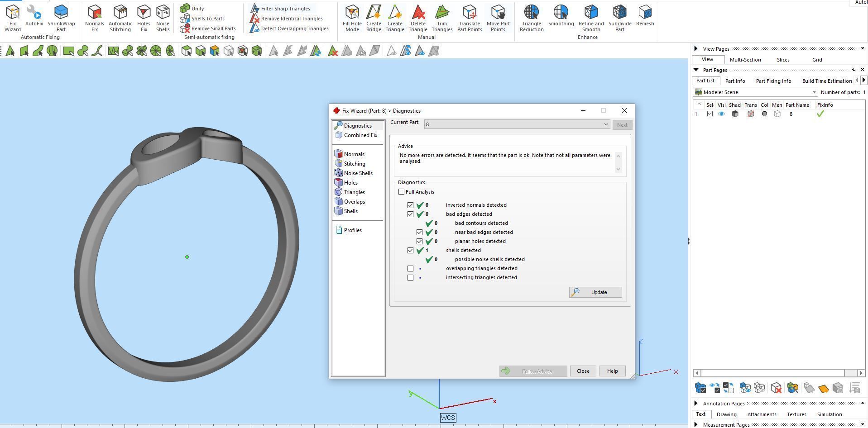Toggle transparency icon for part 8
The height and width of the screenshot is (428, 868).
click(750, 114)
